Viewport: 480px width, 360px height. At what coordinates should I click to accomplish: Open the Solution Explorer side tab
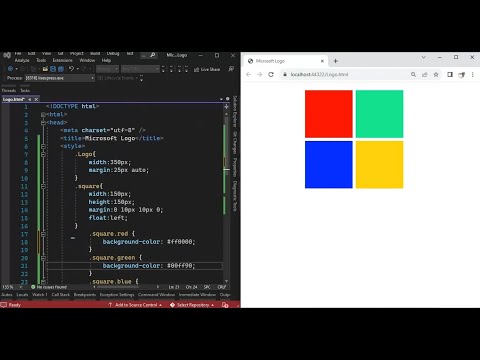coord(235,112)
